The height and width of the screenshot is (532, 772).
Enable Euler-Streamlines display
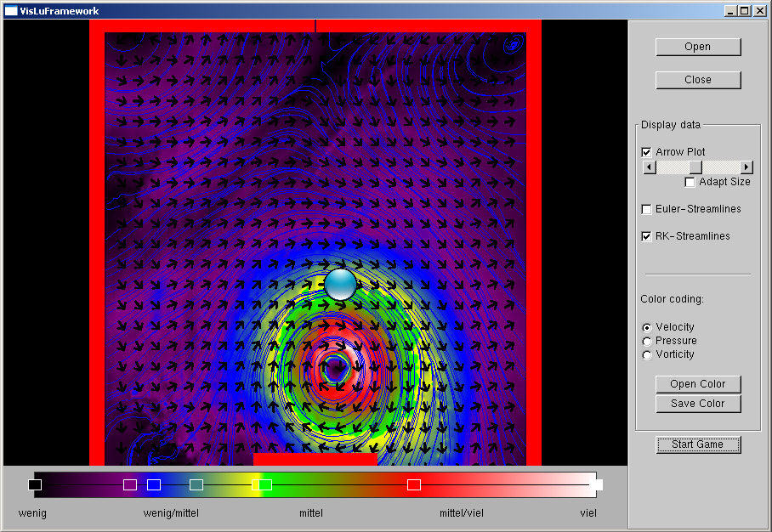point(647,209)
